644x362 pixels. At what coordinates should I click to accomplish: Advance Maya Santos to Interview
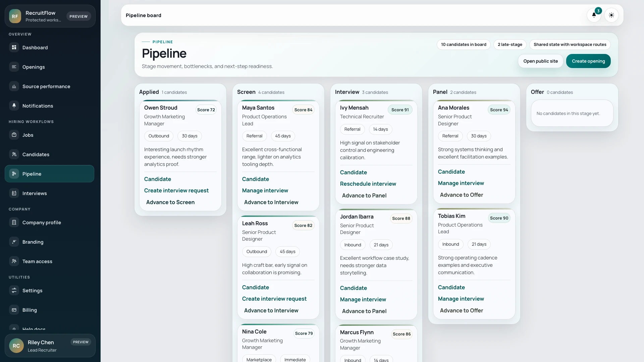271,202
